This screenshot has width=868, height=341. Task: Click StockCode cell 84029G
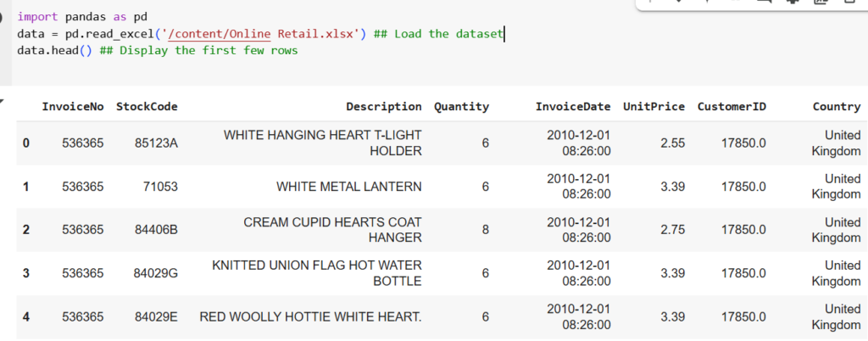coord(156,273)
